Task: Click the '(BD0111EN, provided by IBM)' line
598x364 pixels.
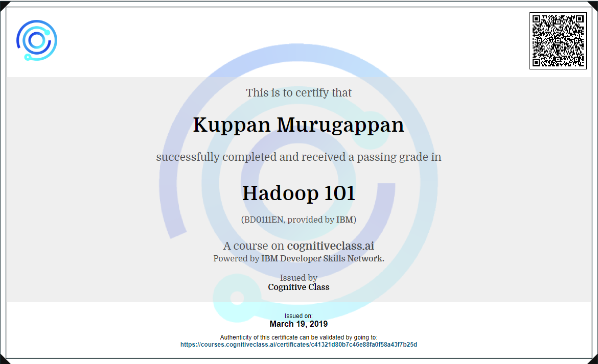Action: pyautogui.click(x=298, y=220)
